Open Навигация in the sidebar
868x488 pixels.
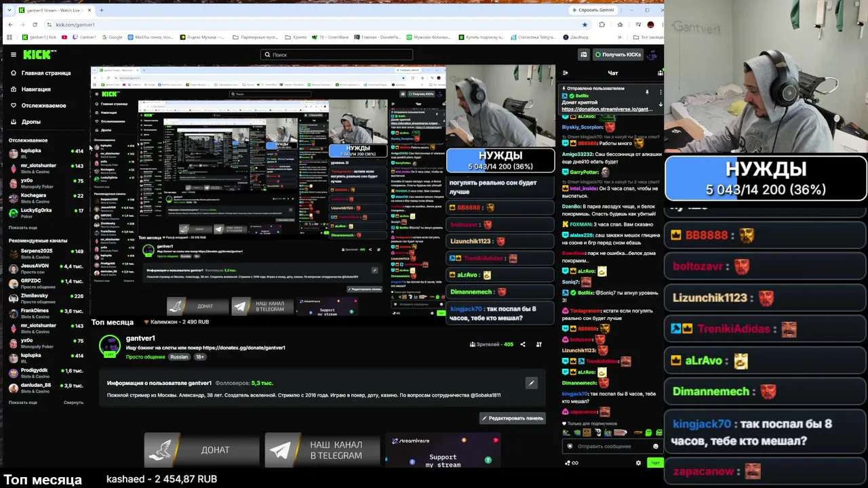pos(31,89)
